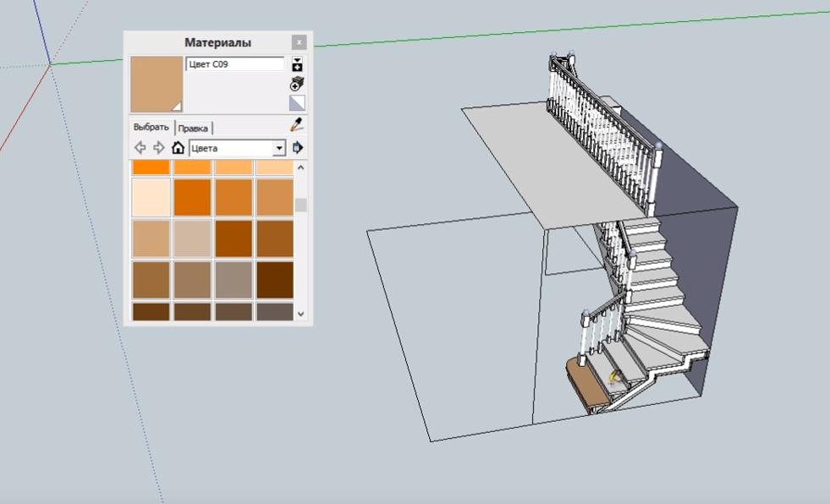The image size is (830, 504).
Task: Click the swatch list scrollbar thumb
Action: point(300,205)
